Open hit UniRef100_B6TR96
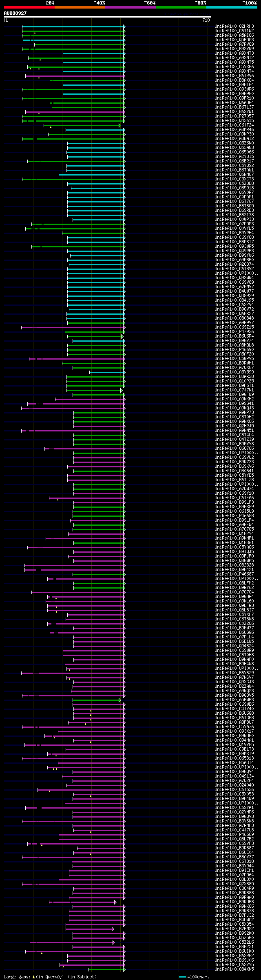This screenshot has height=980, width=261. [x=234, y=76]
